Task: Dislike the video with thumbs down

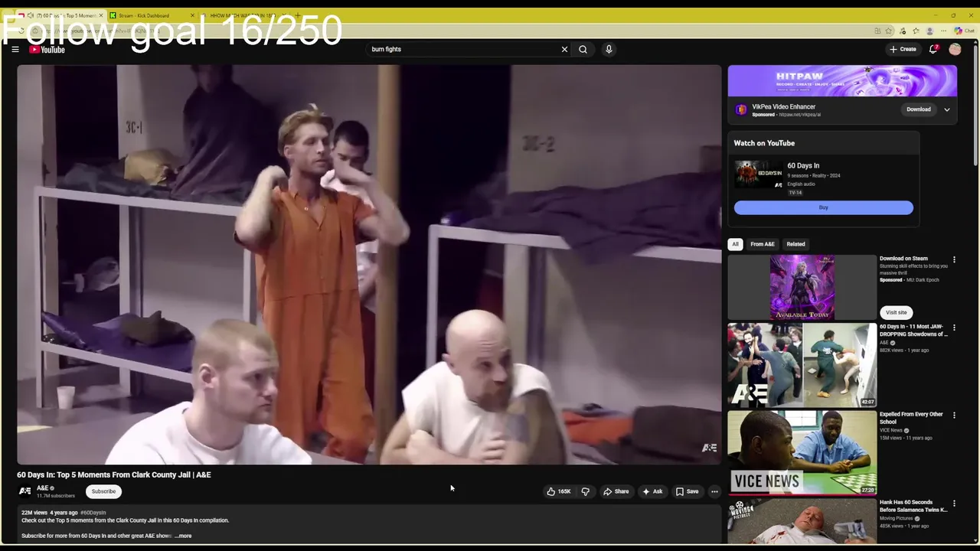Action: tap(585, 491)
